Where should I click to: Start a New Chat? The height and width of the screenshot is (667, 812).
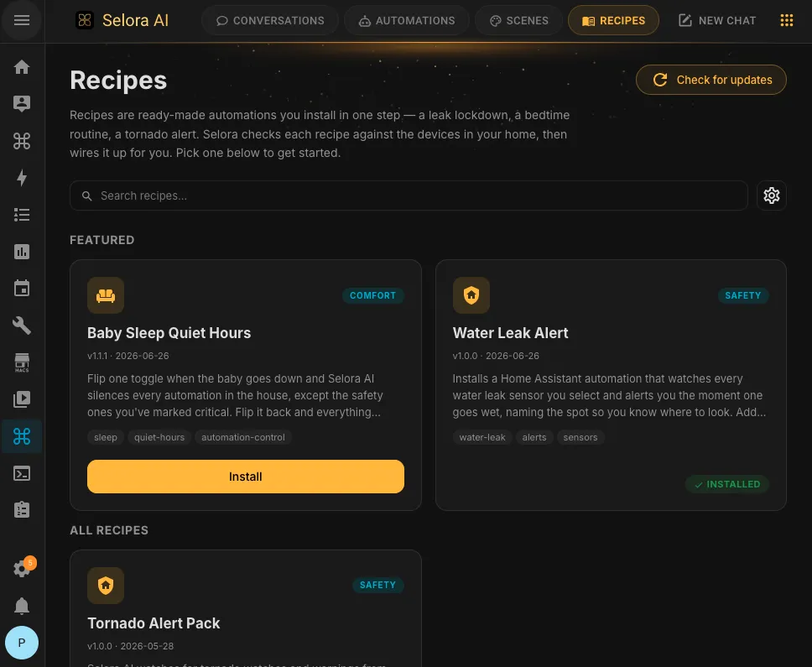pyautogui.click(x=716, y=20)
